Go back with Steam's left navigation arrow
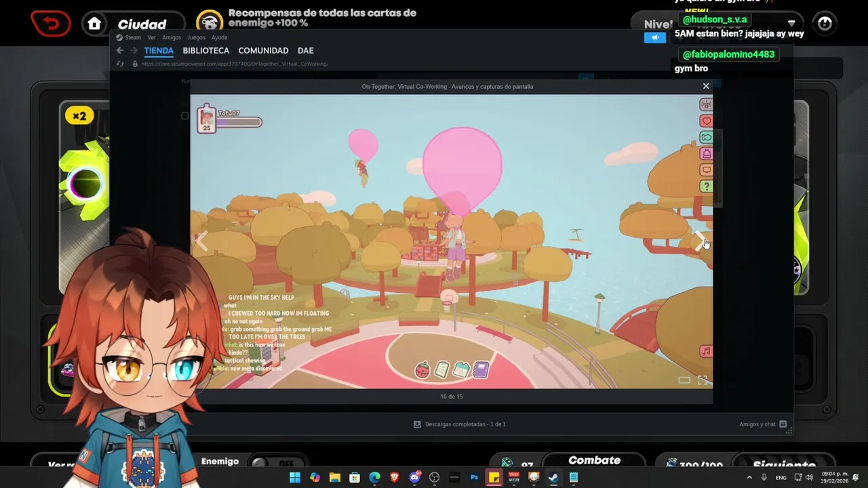The image size is (868, 488). (120, 50)
